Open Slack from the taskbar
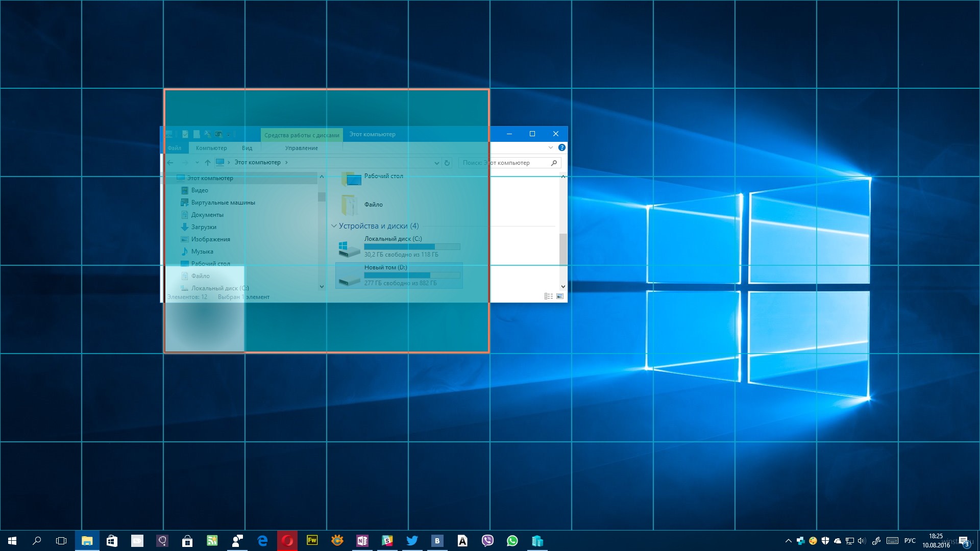The width and height of the screenshot is (980, 551). pos(387,541)
